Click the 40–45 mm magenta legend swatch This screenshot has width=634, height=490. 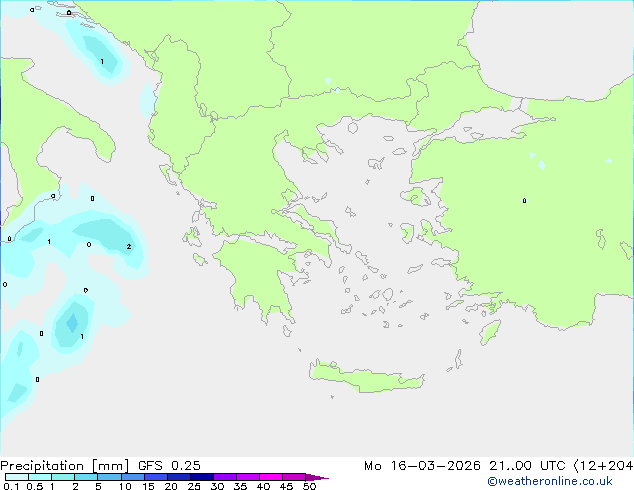[271, 477]
